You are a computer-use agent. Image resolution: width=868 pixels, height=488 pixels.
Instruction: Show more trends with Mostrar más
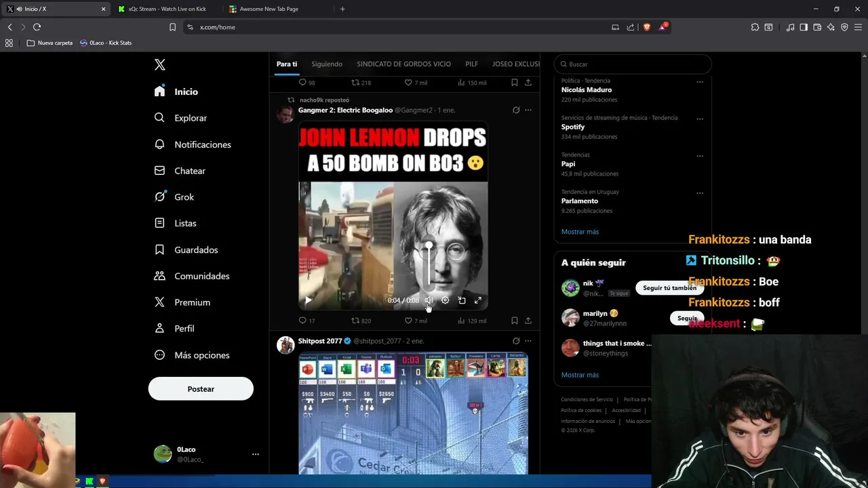[x=580, y=232]
